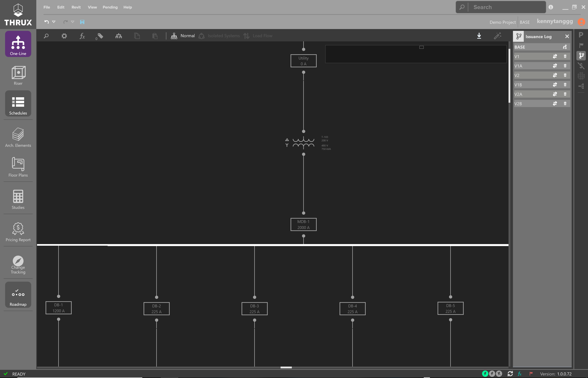Delete issuance V1A with trash icon
This screenshot has width=588, height=378.
click(x=565, y=66)
